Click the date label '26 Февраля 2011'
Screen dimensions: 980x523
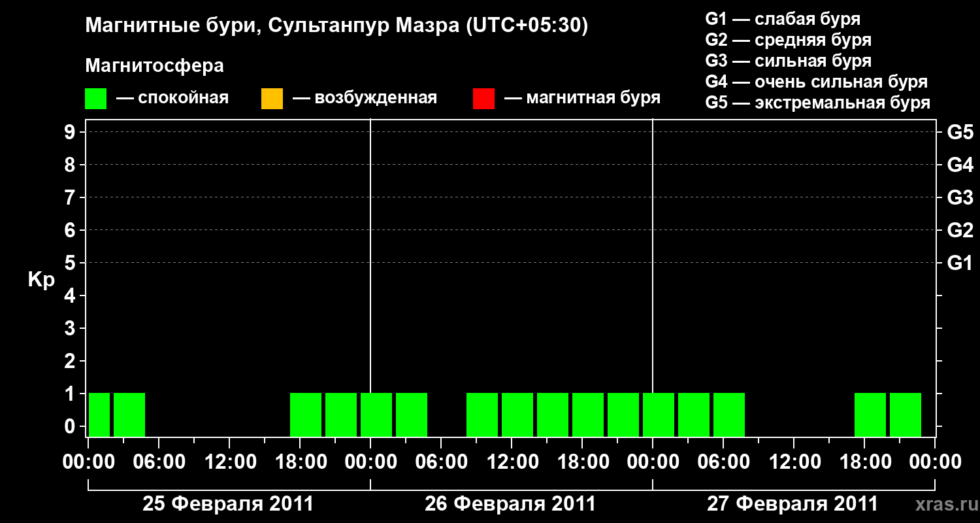pyautogui.click(x=510, y=504)
